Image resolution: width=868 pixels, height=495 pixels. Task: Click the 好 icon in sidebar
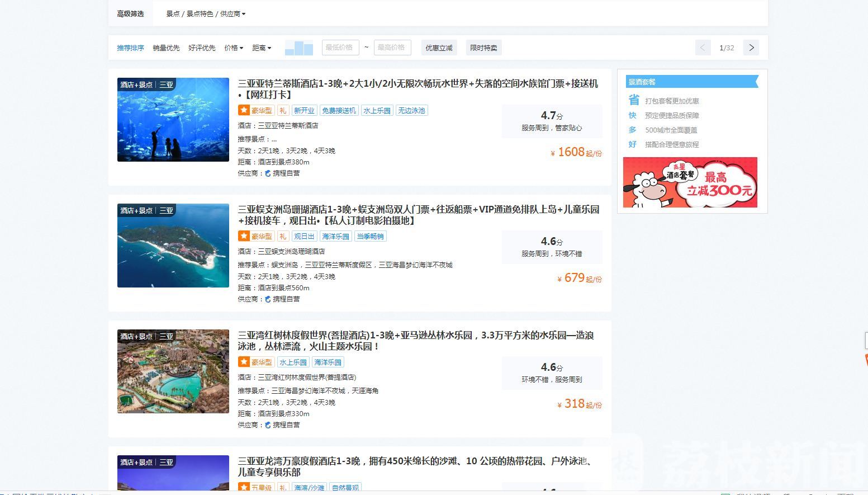(x=633, y=144)
